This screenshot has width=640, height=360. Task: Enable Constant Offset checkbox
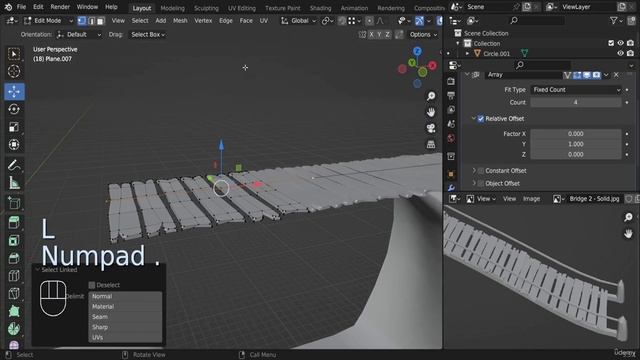481,171
